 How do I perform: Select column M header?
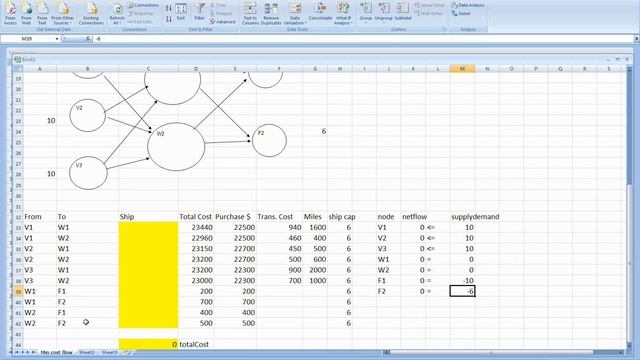pyautogui.click(x=462, y=69)
